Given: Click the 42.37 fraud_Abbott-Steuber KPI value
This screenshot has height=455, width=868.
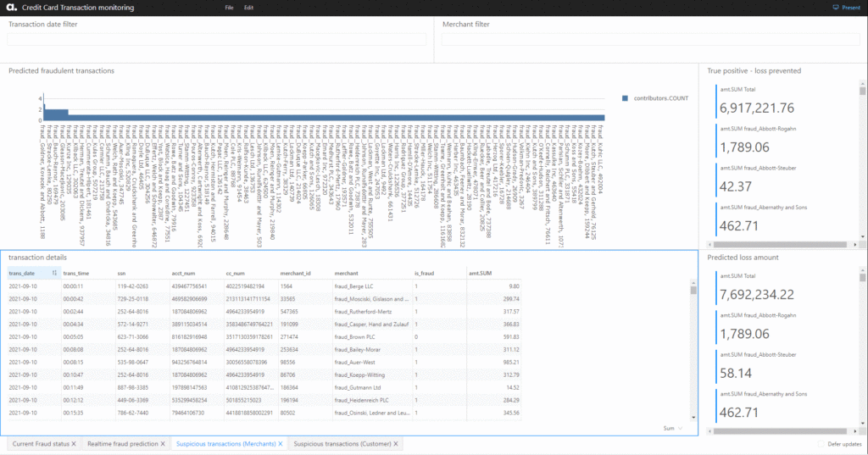Looking at the screenshot, I should (x=736, y=186).
